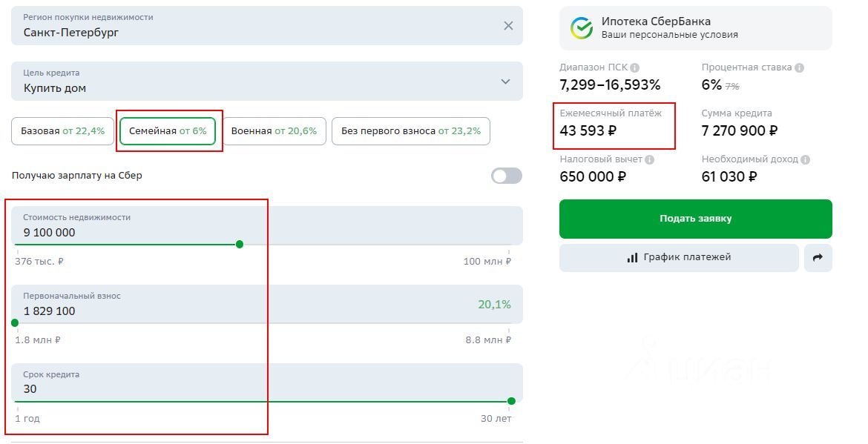Show info for Налоговый вычет
This screenshot has width=868, height=444.
pos(650,160)
